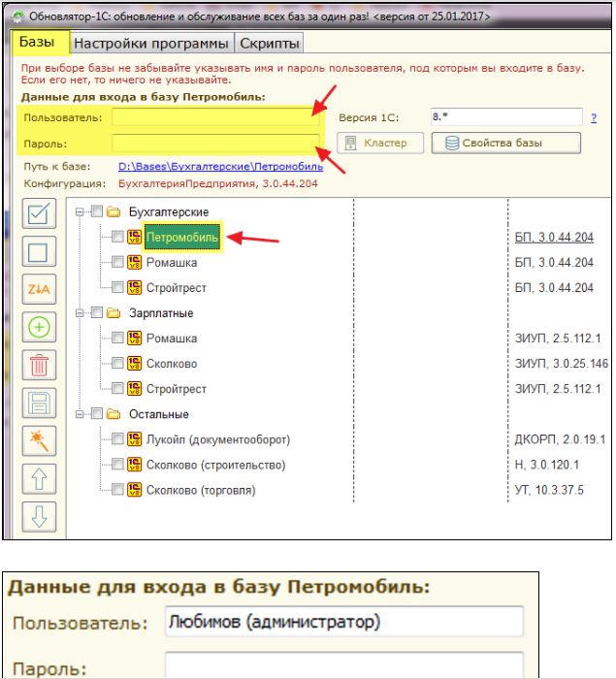
Task: Click folder icon of Зарплатные group
Action: pyautogui.click(x=113, y=312)
